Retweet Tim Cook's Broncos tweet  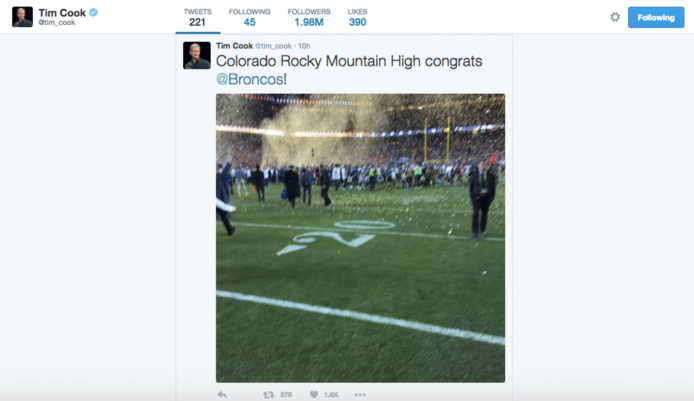click(268, 395)
